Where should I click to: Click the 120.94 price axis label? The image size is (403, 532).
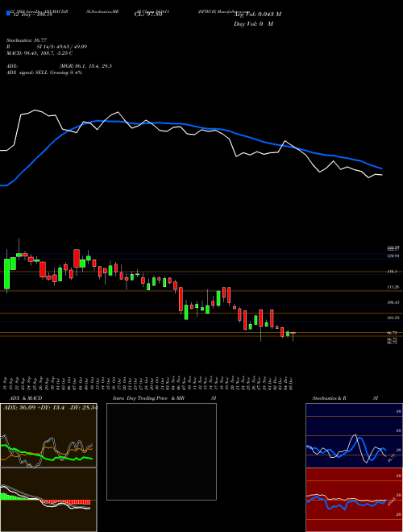pos(393,256)
